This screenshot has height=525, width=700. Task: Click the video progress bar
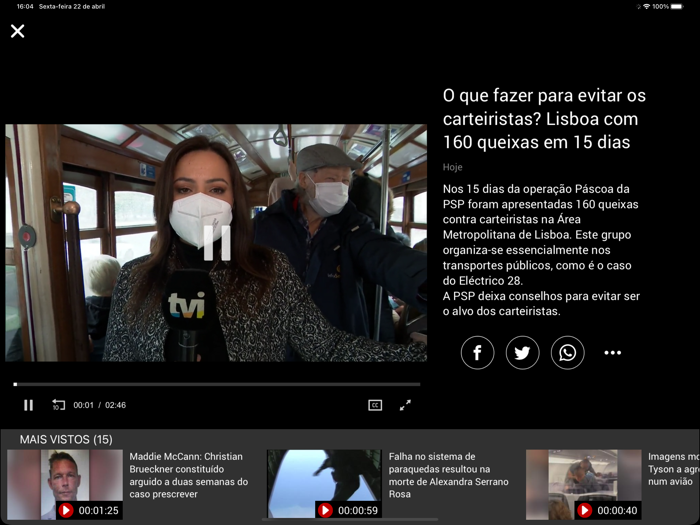[217, 384]
